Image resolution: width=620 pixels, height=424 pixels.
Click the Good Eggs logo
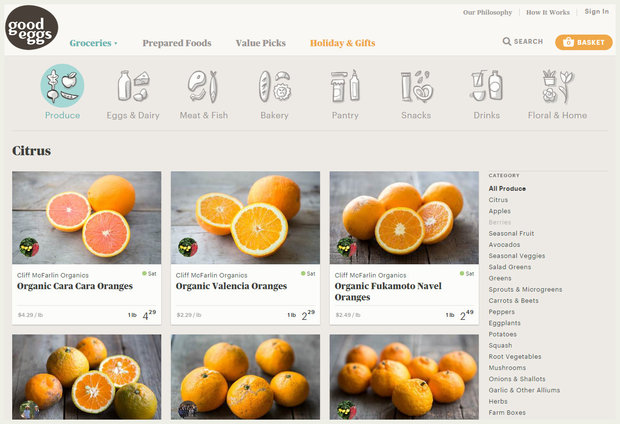click(x=31, y=27)
